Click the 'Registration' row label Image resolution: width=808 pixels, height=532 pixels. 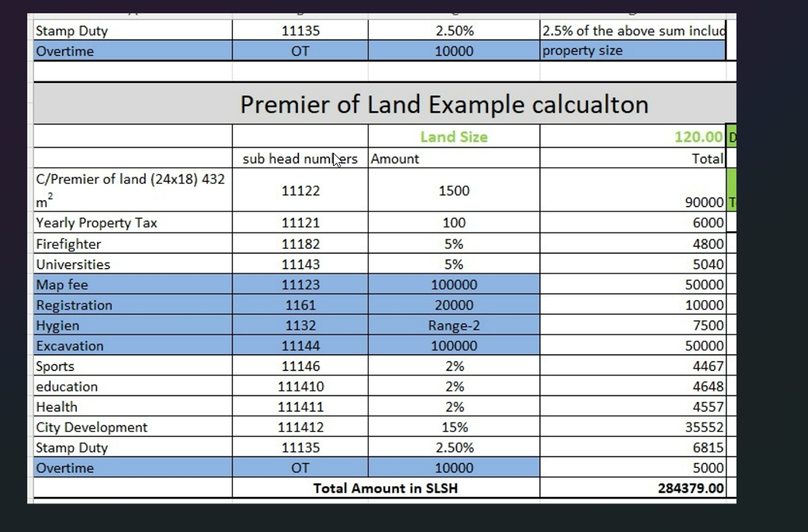[x=133, y=305]
